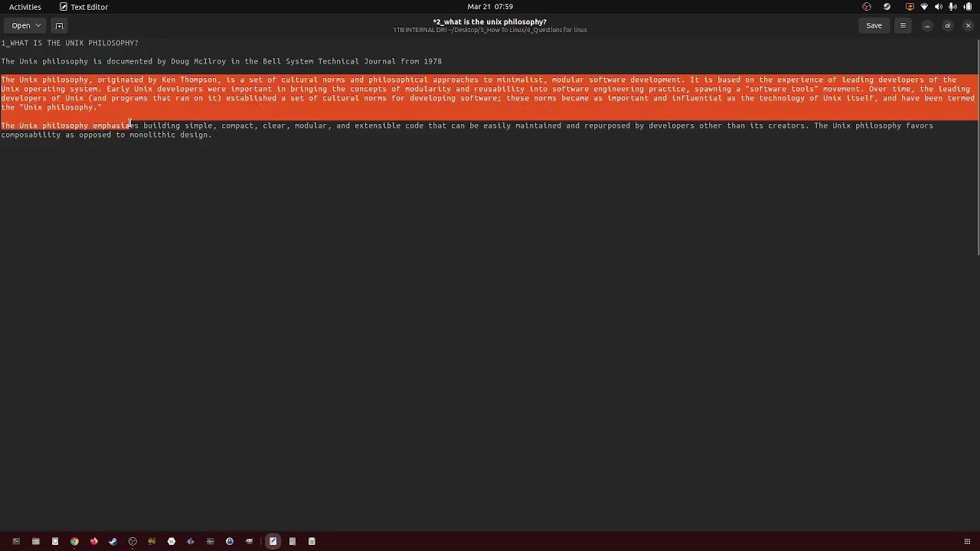Click the microphone indicator in top bar
Image resolution: width=980 pixels, height=551 pixels.
[x=953, y=7]
